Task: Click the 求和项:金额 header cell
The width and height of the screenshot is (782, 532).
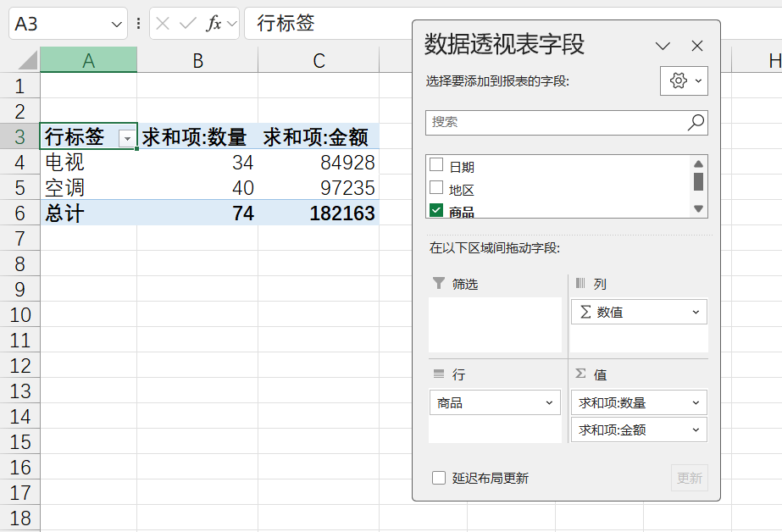Action: [319, 136]
